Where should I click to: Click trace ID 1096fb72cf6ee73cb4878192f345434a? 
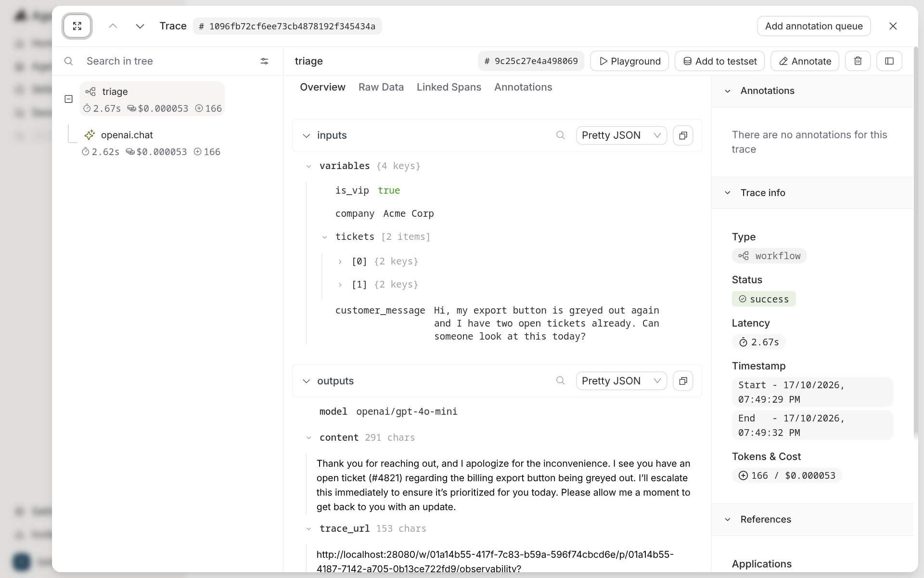287,26
